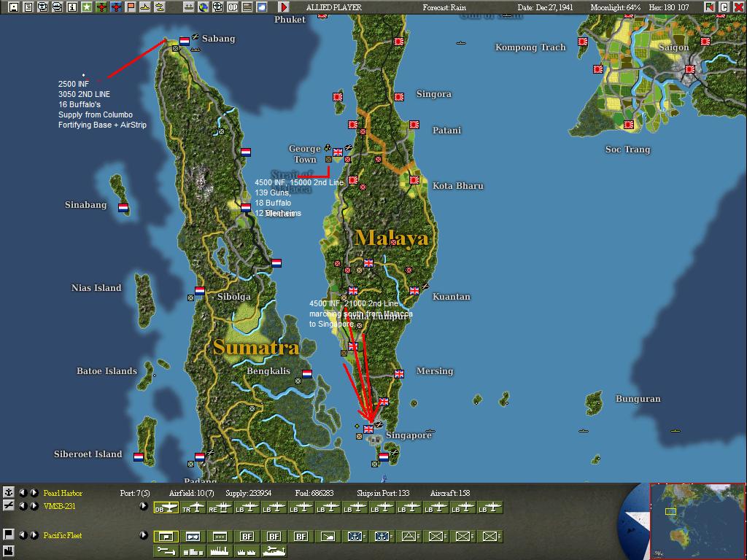
Task: Select the Japanese flag at Saigon city
Action: 689,69
